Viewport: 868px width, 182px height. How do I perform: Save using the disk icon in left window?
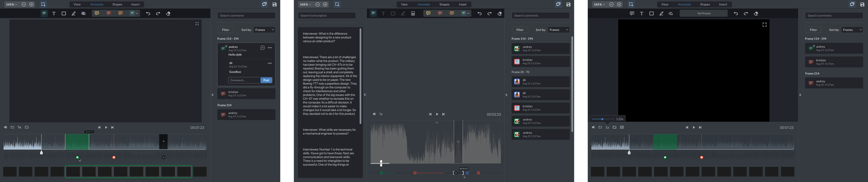pos(275,5)
